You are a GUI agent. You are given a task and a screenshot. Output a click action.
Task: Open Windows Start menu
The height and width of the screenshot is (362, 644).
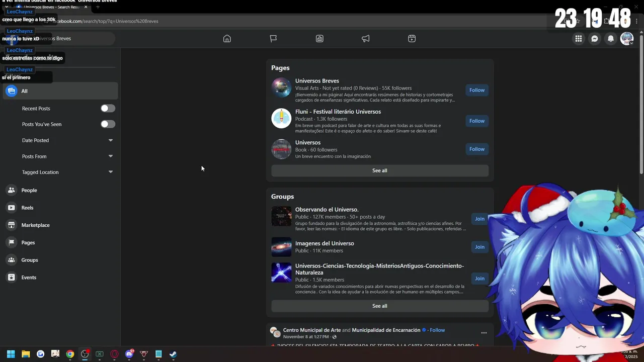(11, 354)
